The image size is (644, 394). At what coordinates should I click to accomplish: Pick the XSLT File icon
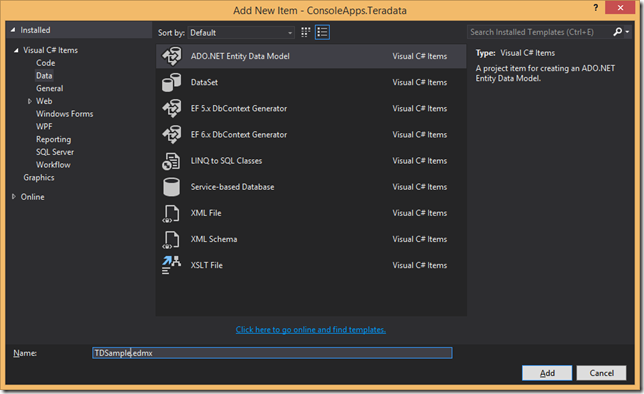171,265
